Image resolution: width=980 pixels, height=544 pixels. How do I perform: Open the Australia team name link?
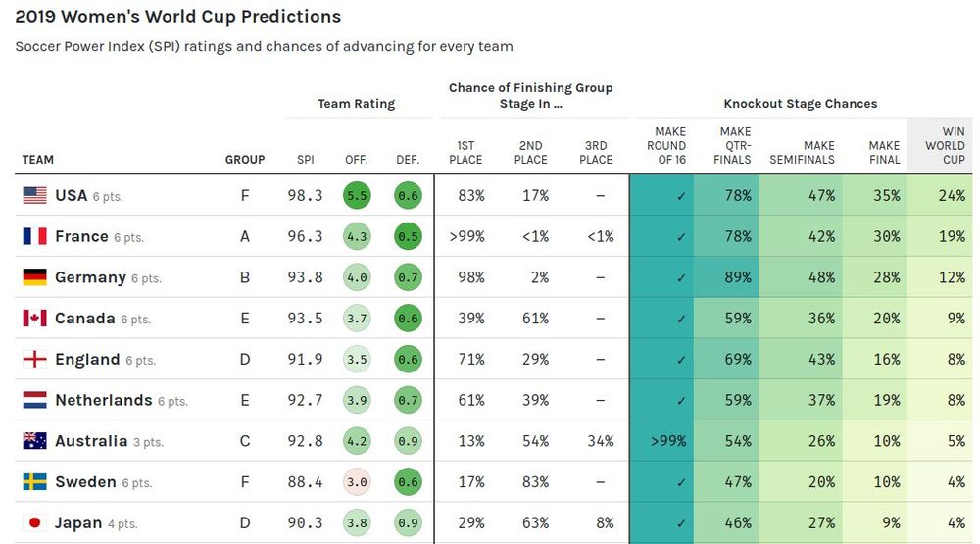pos(91,441)
